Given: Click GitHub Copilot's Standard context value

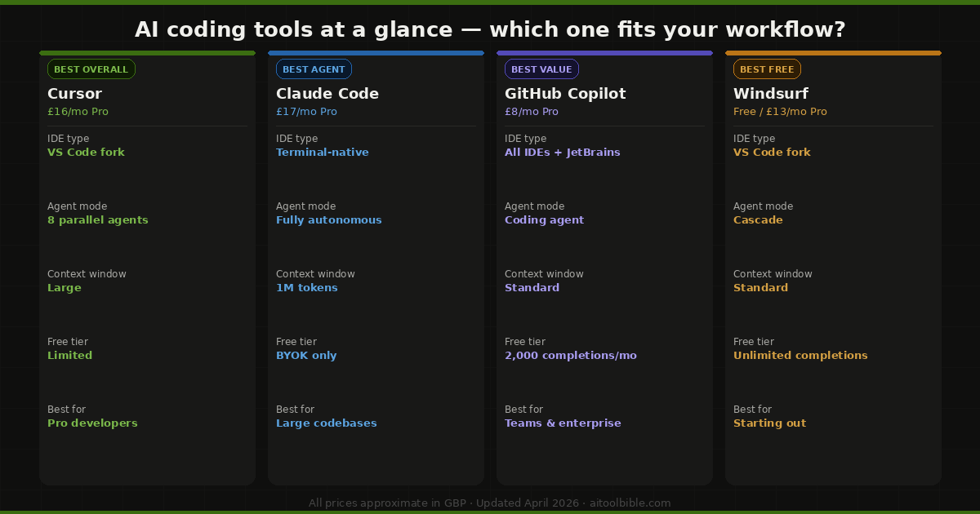Looking at the screenshot, I should [x=532, y=288].
